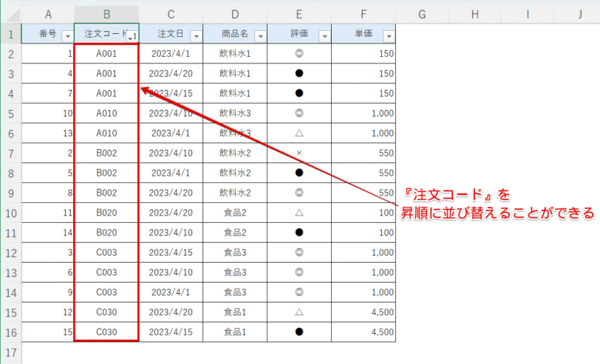Select all cells with the corner button
Image resolution: width=600 pixels, height=364 pixels.
[11, 15]
